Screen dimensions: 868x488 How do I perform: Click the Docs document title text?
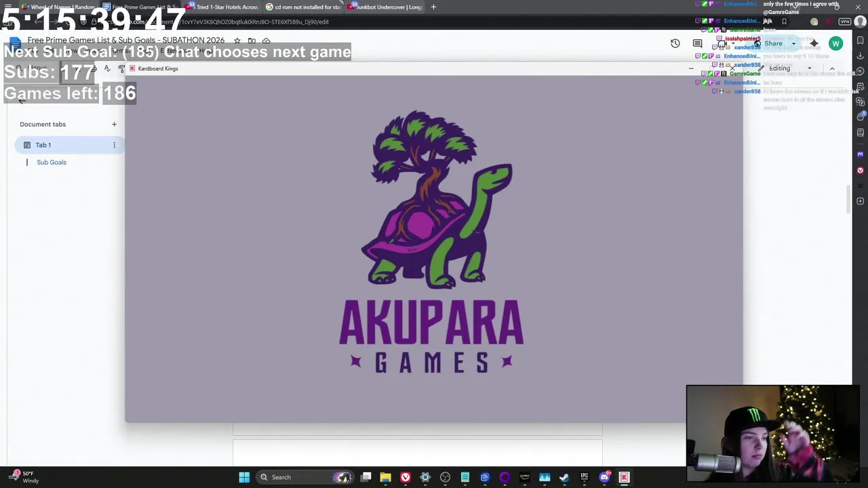[125, 41]
